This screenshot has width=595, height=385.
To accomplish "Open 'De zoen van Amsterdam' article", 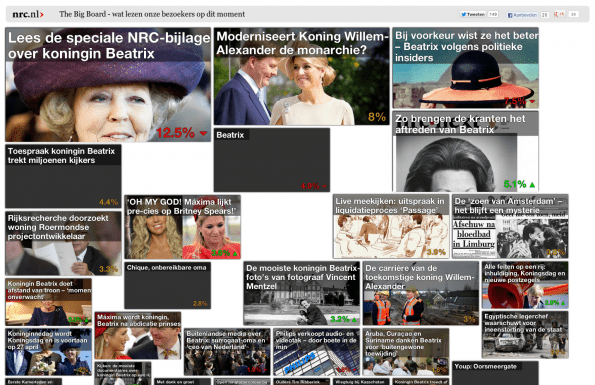I will (510, 226).
